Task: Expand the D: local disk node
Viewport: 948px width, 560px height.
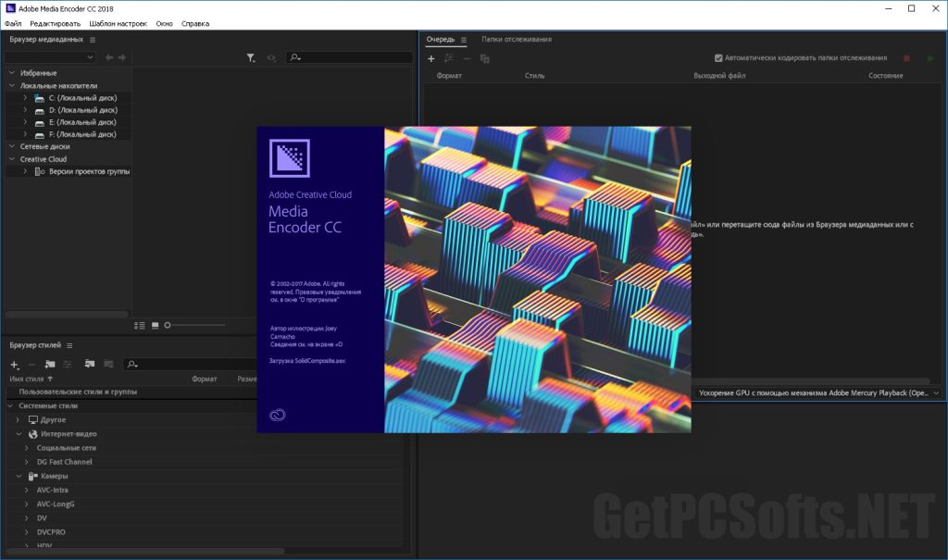Action: (25, 110)
